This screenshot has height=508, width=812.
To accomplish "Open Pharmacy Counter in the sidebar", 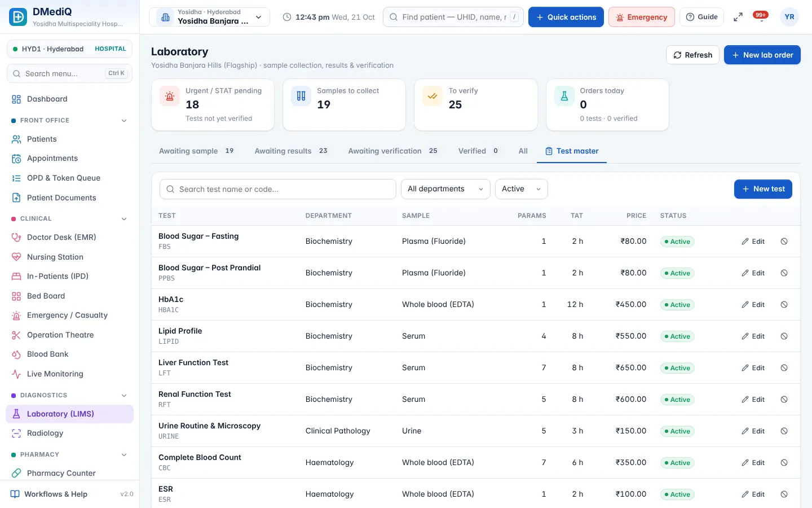I will tap(69, 473).
